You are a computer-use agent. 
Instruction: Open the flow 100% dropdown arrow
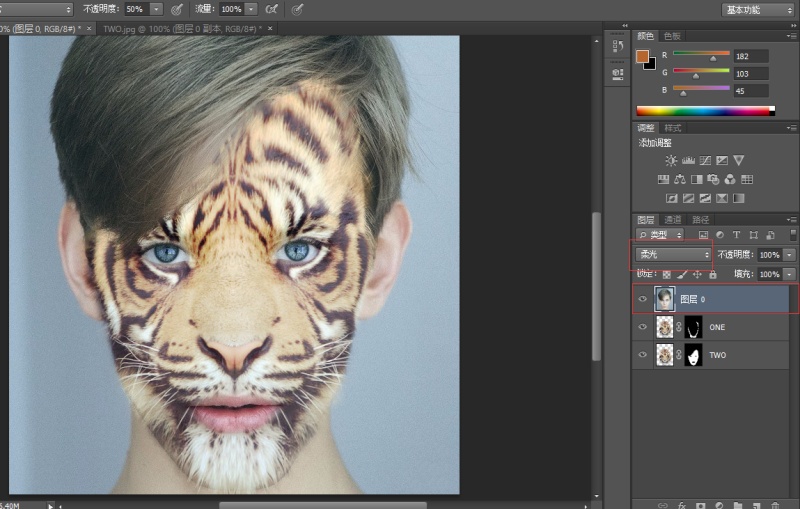tap(251, 9)
